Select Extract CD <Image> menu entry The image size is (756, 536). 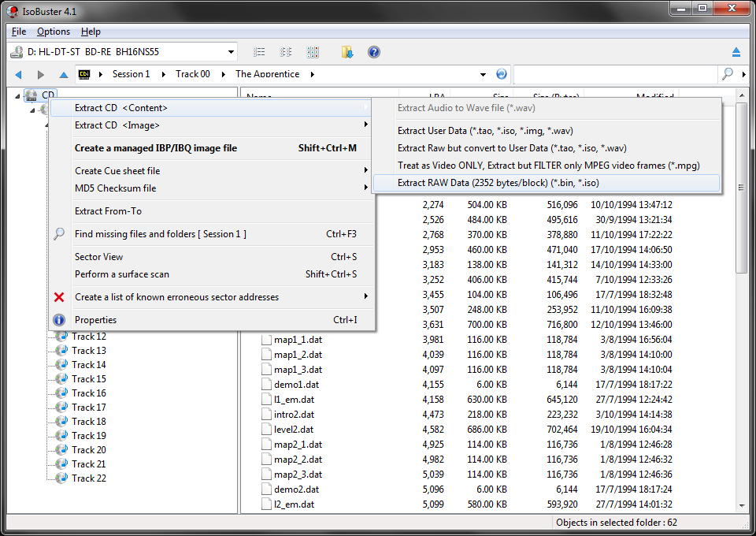(212, 125)
